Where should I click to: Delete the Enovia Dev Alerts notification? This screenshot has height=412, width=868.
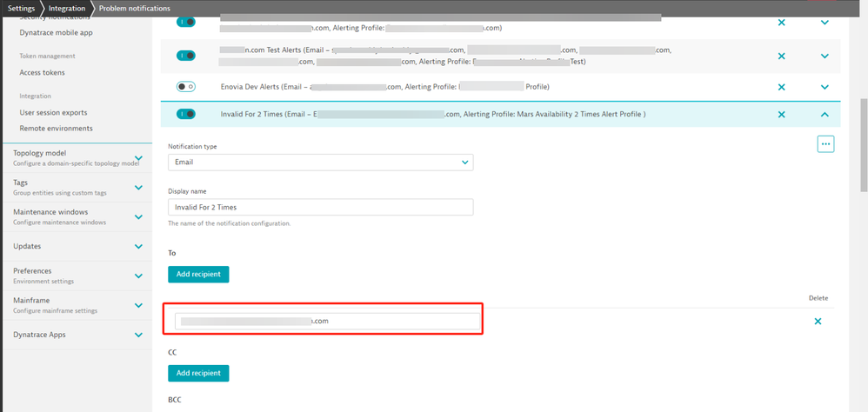(x=781, y=87)
